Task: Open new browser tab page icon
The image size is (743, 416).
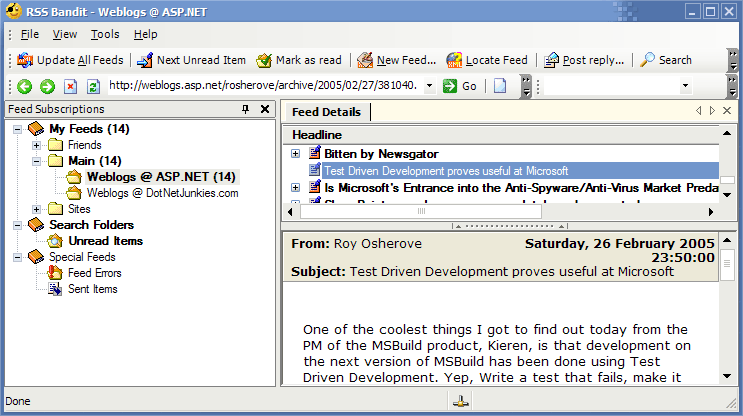Action: 500,86
